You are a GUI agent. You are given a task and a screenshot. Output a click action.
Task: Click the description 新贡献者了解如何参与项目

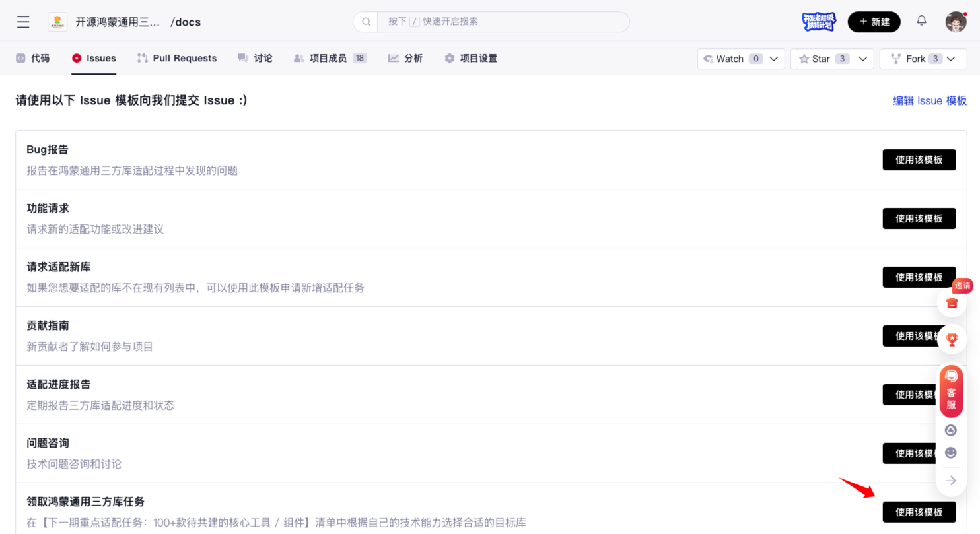tap(90, 347)
